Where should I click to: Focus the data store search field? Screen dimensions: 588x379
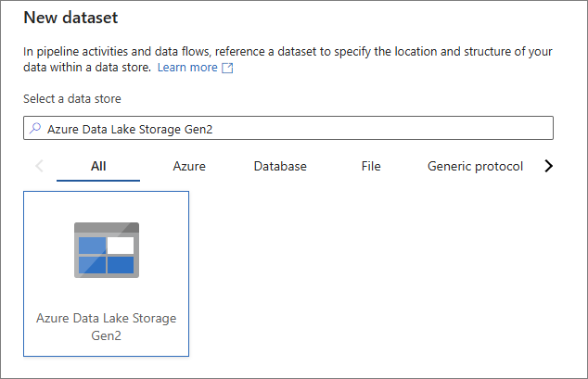click(288, 128)
